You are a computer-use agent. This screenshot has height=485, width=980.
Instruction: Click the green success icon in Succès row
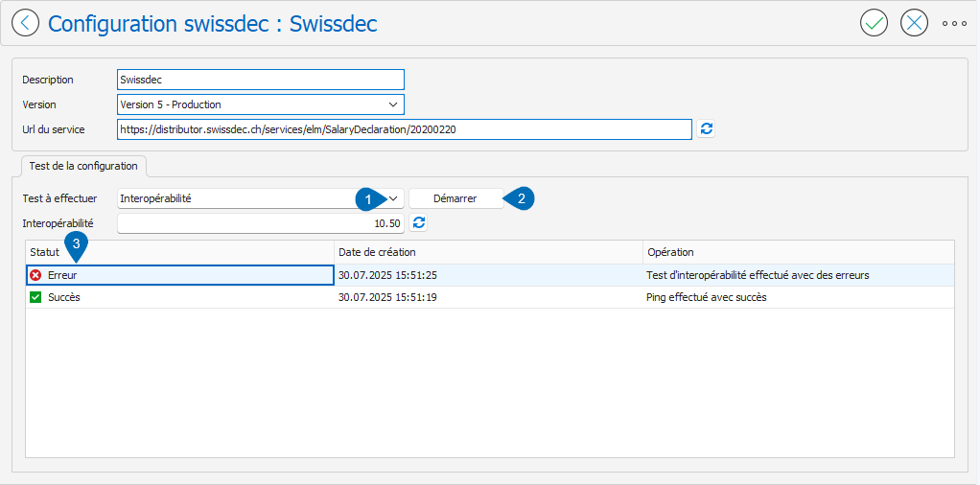click(x=35, y=297)
